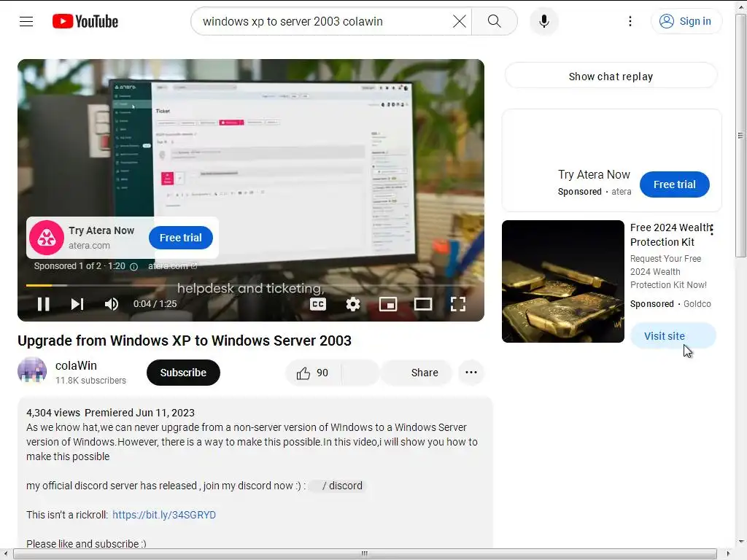Enter full screen mode
This screenshot has height=560, width=747.
tap(458, 304)
